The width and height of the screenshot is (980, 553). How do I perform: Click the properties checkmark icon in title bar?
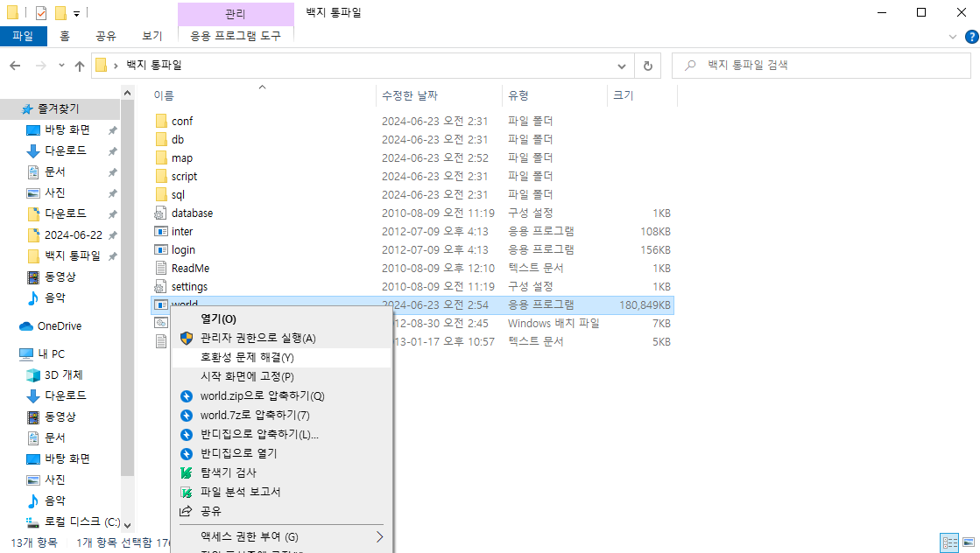(x=40, y=12)
